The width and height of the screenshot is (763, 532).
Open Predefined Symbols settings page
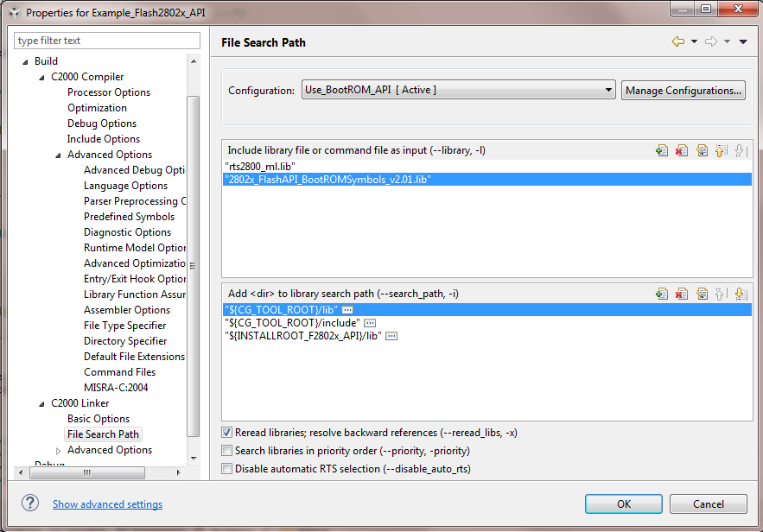pyautogui.click(x=129, y=217)
